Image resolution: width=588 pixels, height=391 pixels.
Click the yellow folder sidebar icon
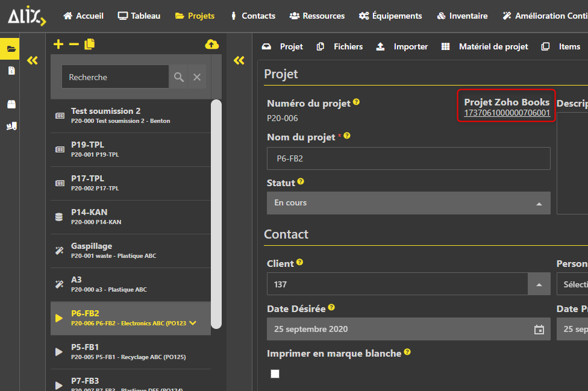tap(11, 49)
